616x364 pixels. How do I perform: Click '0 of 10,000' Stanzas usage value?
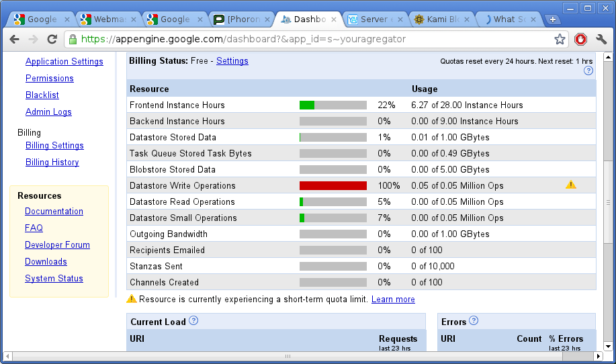[x=433, y=266]
